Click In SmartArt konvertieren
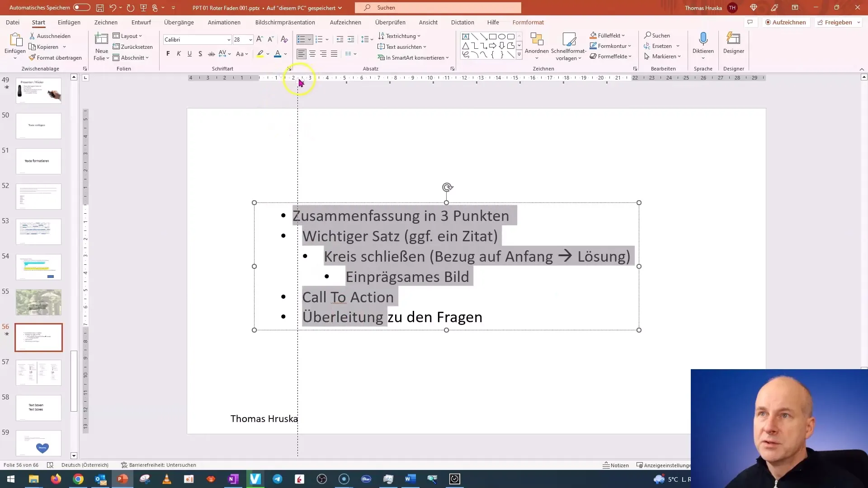This screenshot has width=868, height=488. coord(413,58)
